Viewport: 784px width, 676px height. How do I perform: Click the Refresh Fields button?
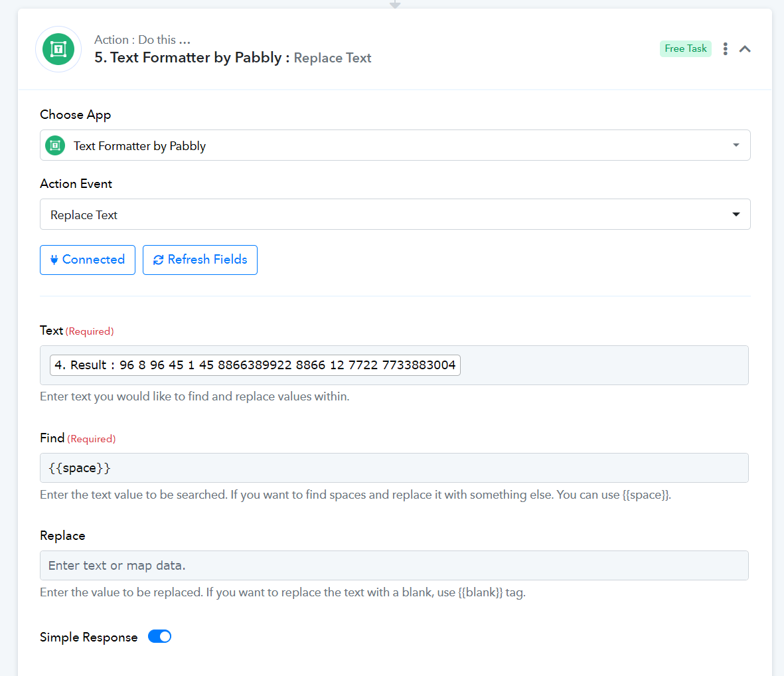[200, 260]
